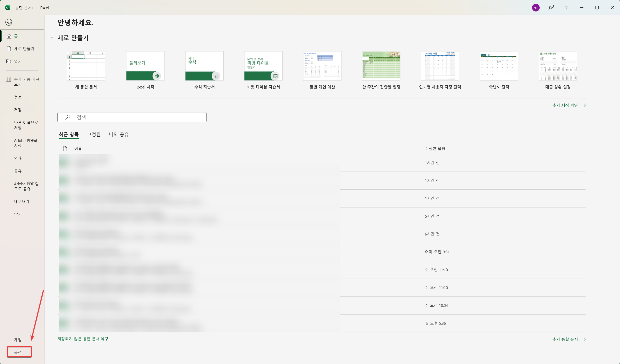Open 계정 in the sidebar

18,340
